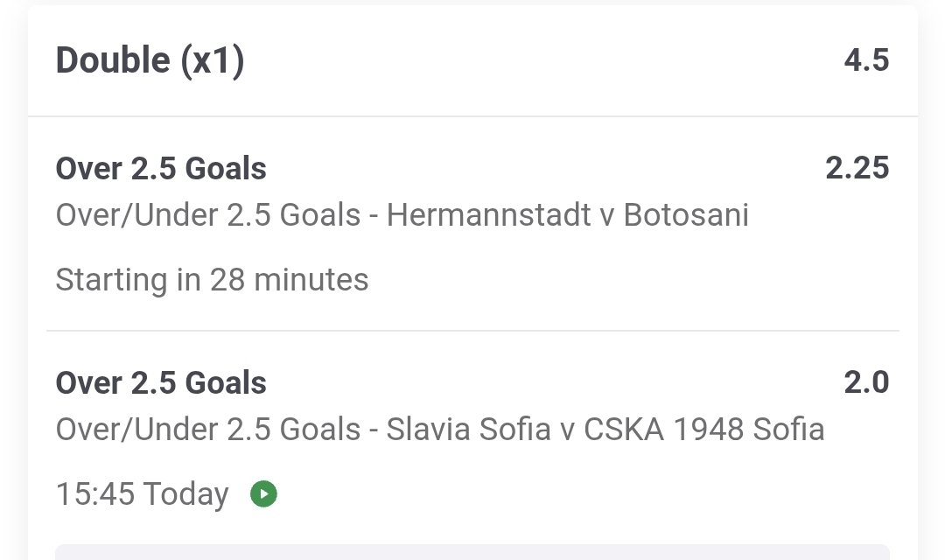945x560 pixels.
Task: Open bold Over 2.5 Goals pick above Slavia Sofia
Action: [x=161, y=382]
